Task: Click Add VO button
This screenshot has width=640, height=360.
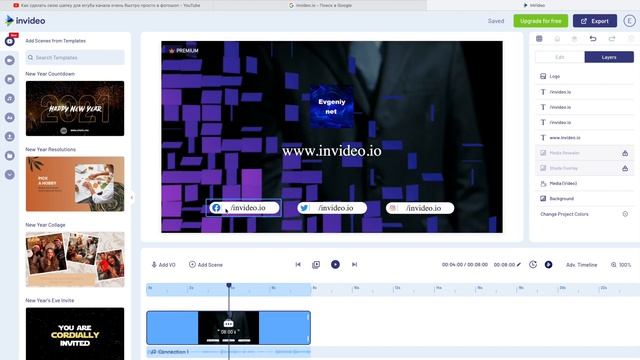Action: [163, 265]
